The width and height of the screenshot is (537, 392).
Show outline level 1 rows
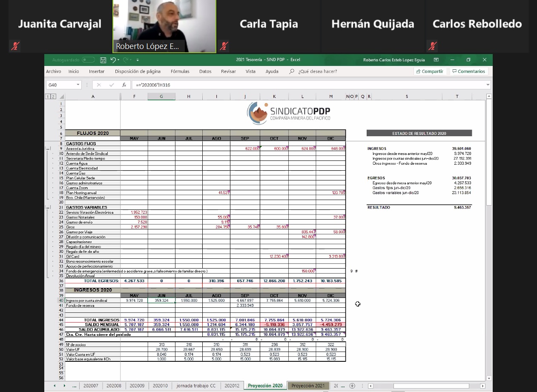point(48,97)
